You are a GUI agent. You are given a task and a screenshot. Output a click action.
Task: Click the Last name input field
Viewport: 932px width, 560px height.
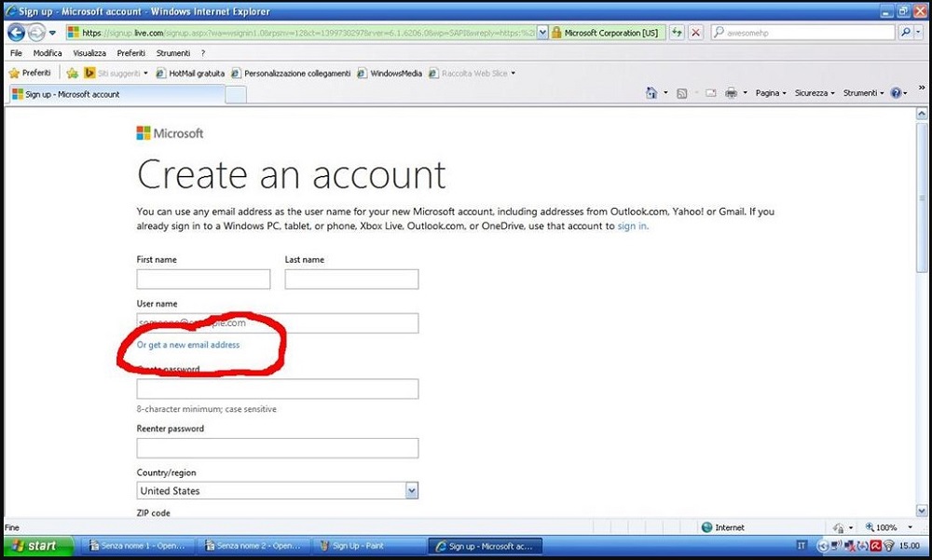351,280
